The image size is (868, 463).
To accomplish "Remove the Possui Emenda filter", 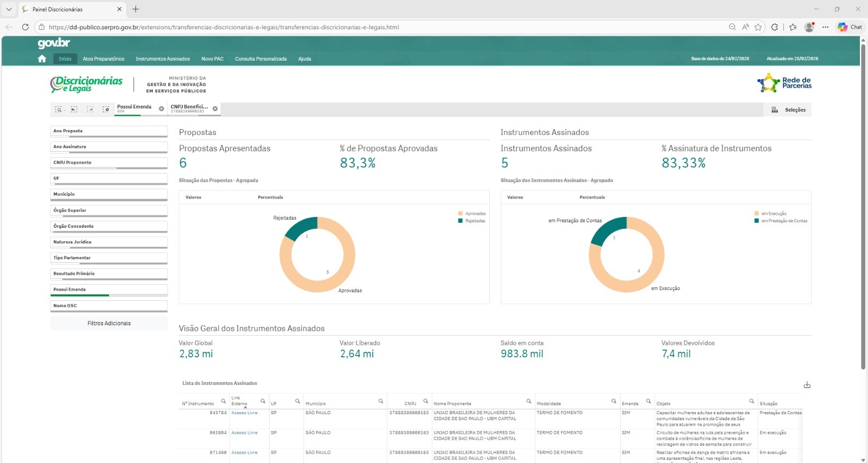I will [161, 109].
